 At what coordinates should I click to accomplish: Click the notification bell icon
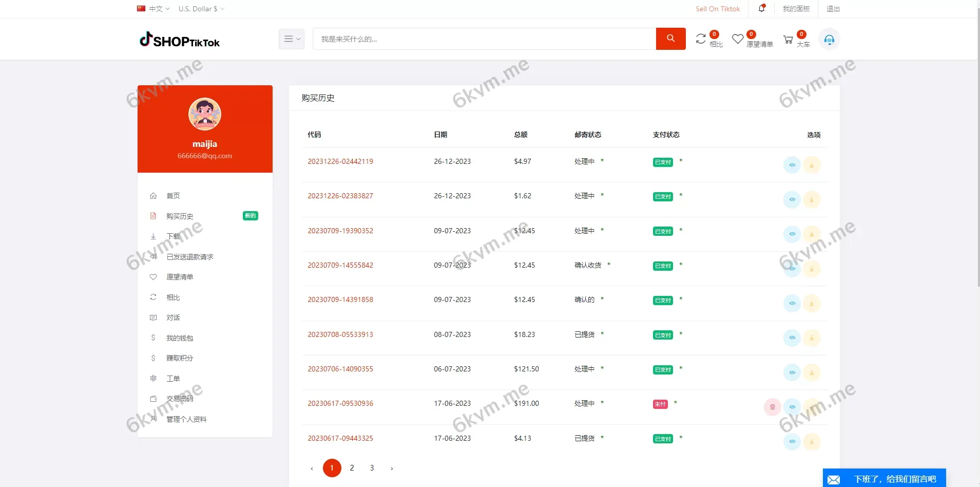(760, 8)
